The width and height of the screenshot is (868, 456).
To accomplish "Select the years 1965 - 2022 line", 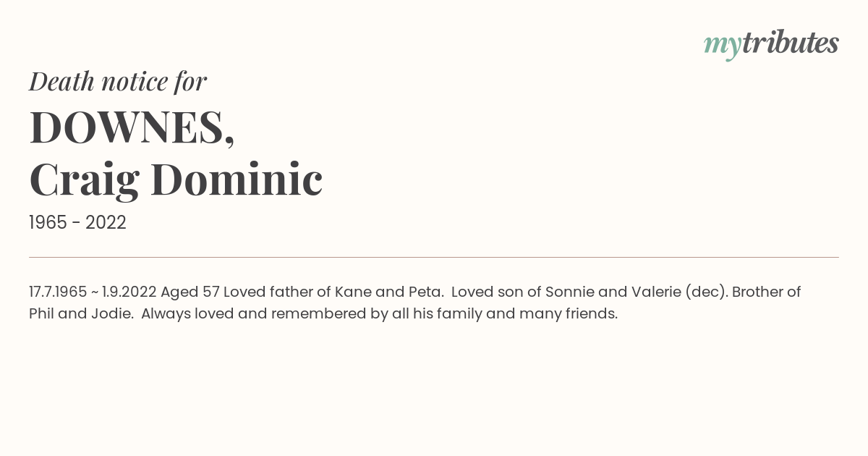I will click(77, 223).
